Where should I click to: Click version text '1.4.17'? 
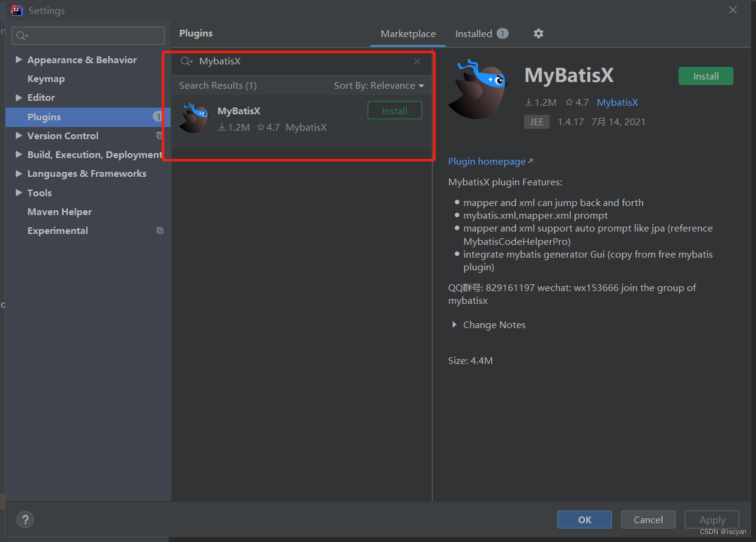pyautogui.click(x=571, y=122)
